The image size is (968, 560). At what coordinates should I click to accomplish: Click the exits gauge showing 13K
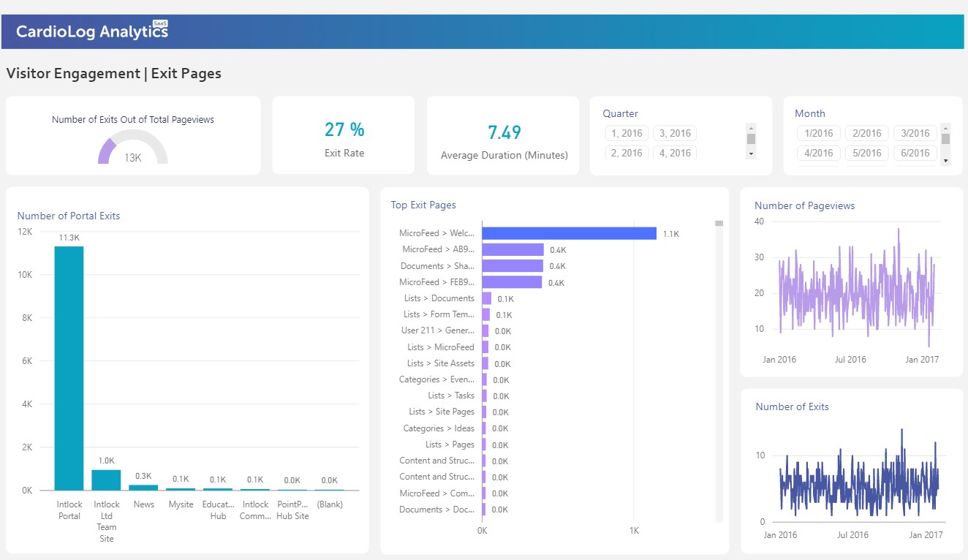click(133, 148)
